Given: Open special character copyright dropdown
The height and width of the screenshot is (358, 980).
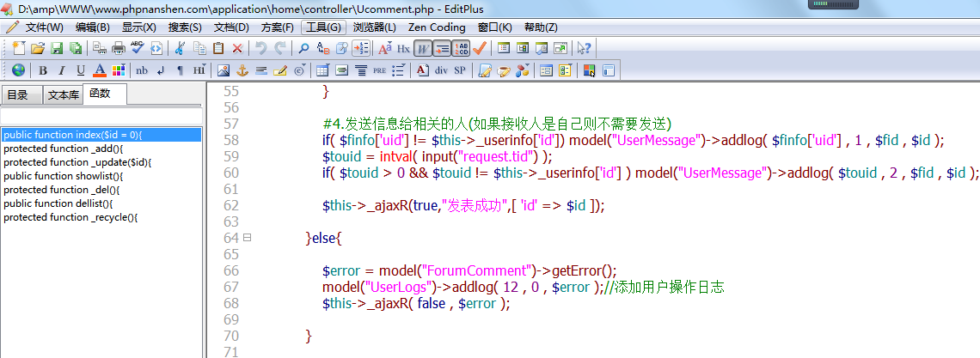Looking at the screenshot, I should [299, 70].
